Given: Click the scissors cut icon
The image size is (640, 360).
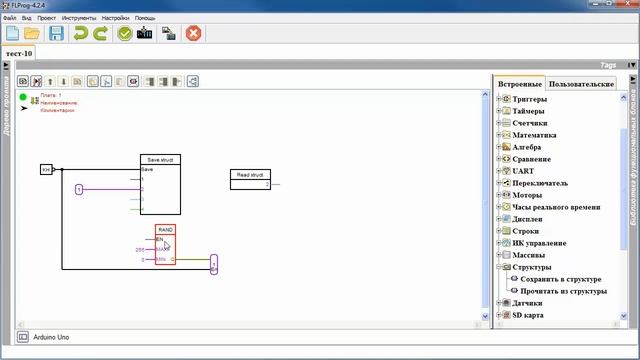Looking at the screenshot, I should [106, 81].
